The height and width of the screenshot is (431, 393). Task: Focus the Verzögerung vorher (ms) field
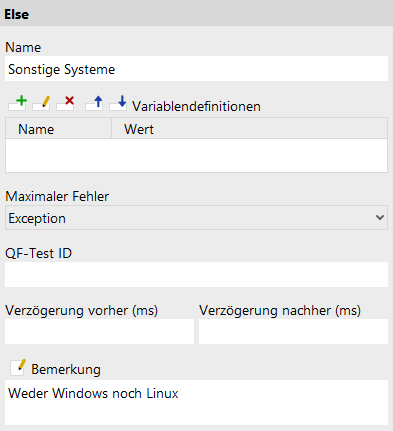pos(99,332)
